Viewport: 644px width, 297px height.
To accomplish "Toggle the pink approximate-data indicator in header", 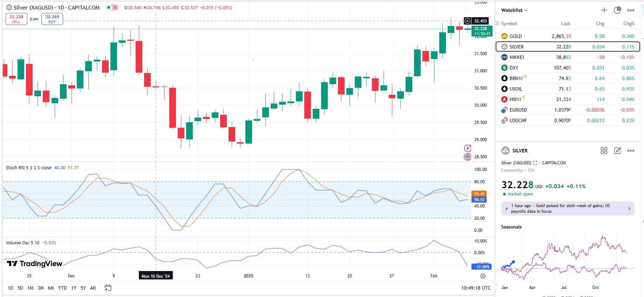I will (115, 7).
